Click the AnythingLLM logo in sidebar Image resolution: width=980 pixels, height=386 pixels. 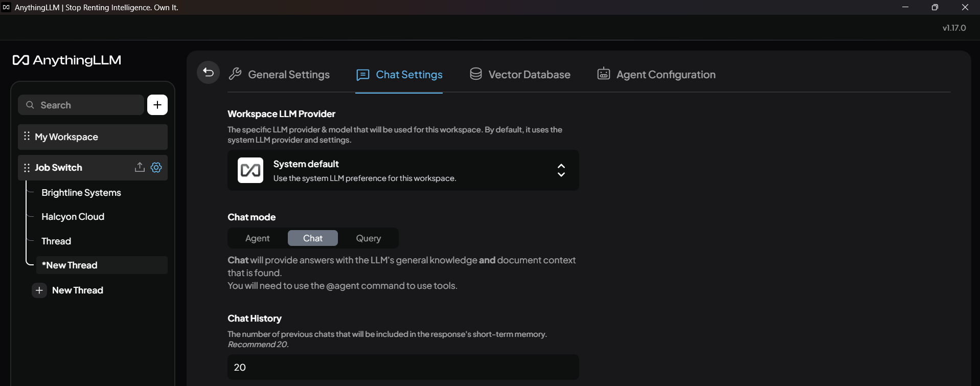pyautogui.click(x=67, y=60)
